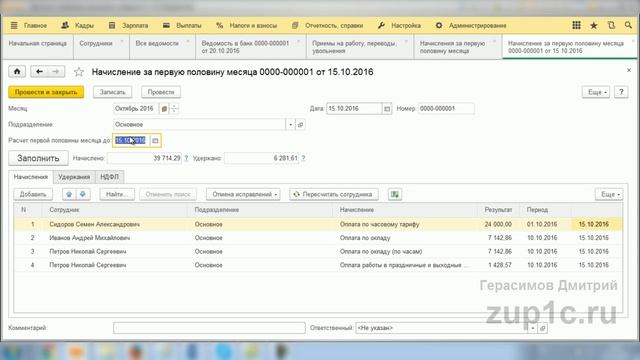Viewport: 640px width, 360px height.
Task: Open Favorites star in top panel
Action: [594, 25]
